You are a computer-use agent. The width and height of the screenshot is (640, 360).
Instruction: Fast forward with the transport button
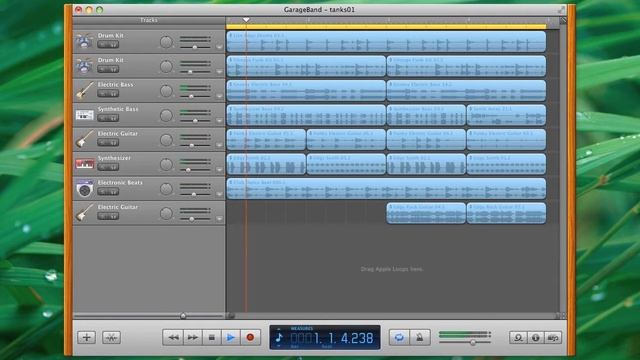click(192, 338)
